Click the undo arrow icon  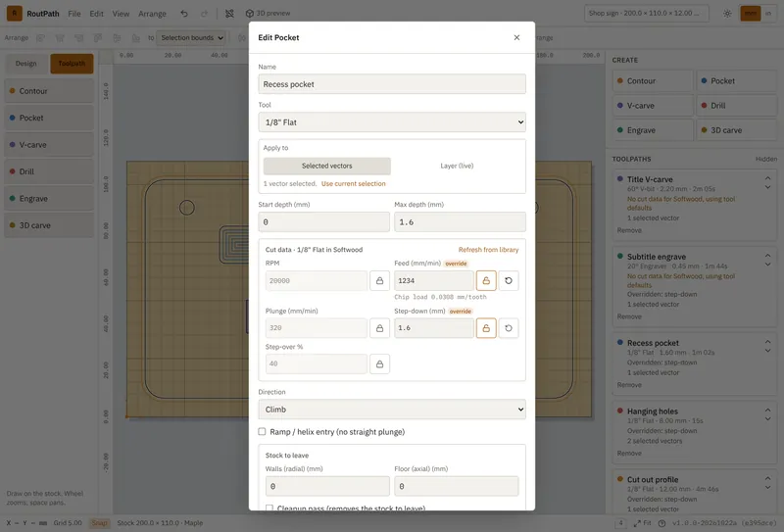[x=184, y=14]
